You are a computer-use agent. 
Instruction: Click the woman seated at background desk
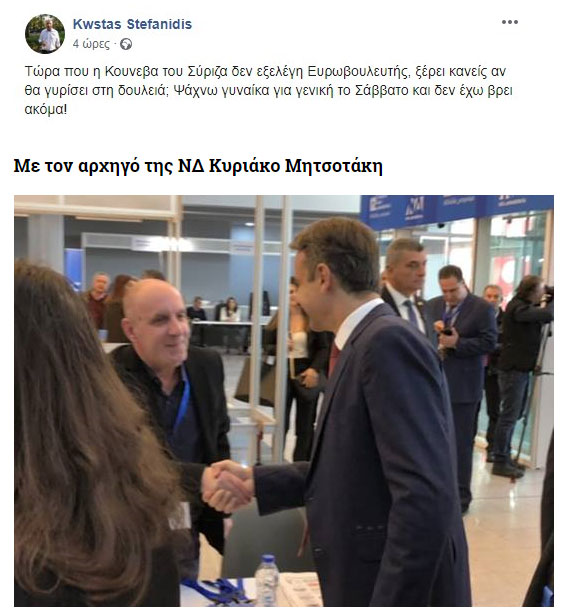pyautogui.click(x=230, y=309)
